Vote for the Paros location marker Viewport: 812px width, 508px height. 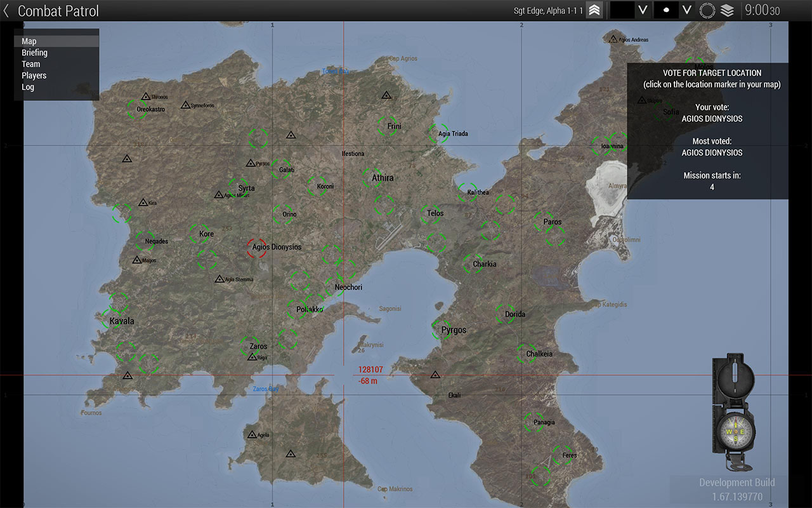pyautogui.click(x=544, y=222)
